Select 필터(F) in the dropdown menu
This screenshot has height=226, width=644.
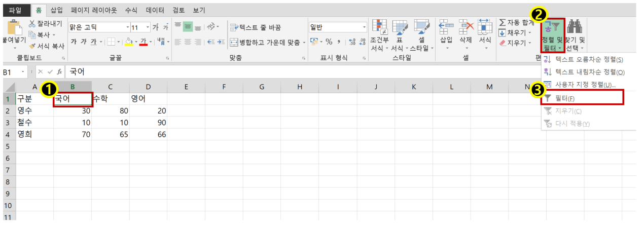(583, 98)
